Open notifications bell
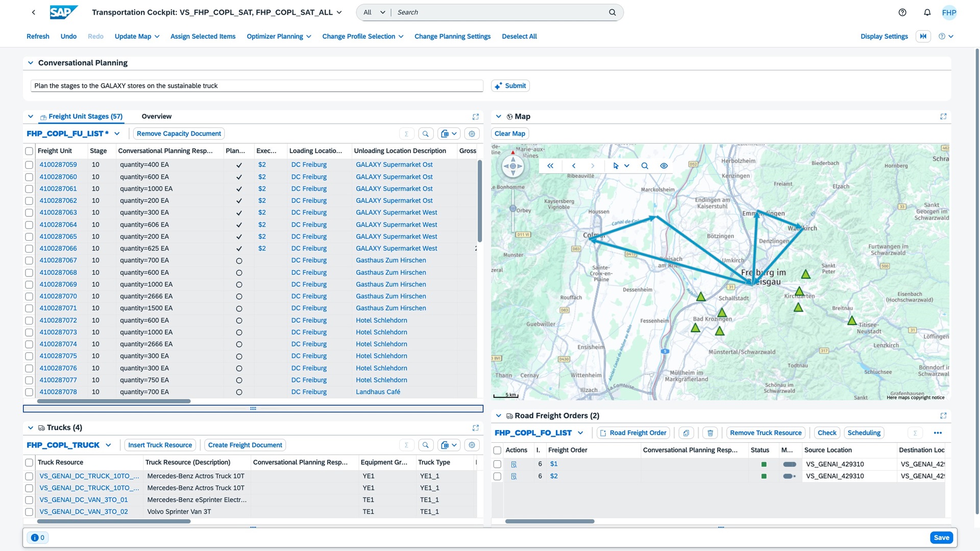 click(x=927, y=12)
